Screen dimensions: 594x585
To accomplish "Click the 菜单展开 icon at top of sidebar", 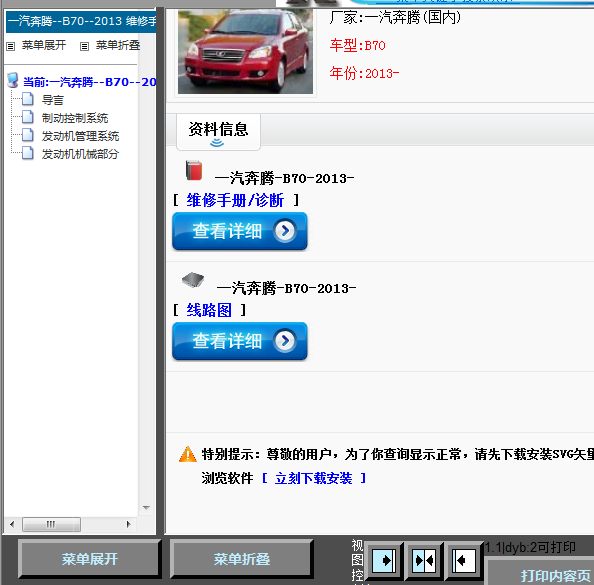I will point(11,46).
